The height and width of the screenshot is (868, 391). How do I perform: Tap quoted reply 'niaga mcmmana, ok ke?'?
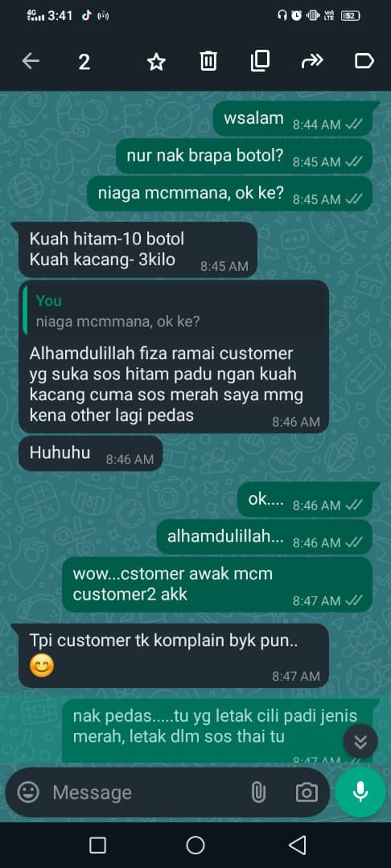[x=176, y=311]
